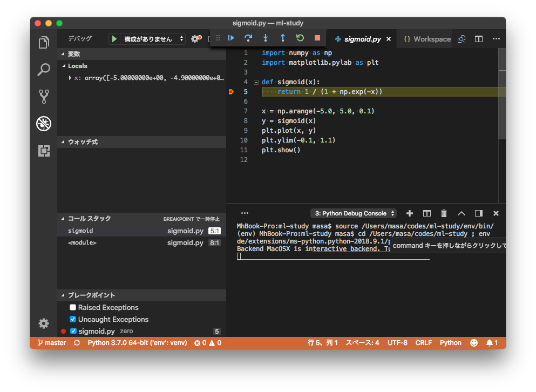Open the Explorer view in activity bar

coord(44,43)
